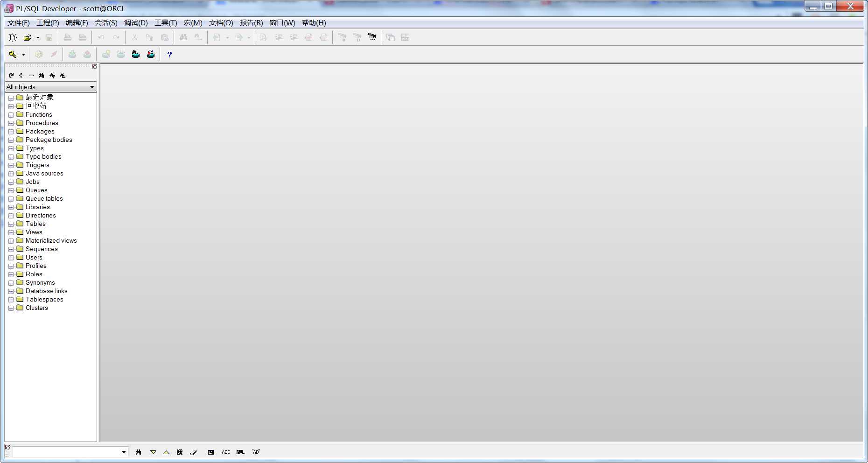
Task: Toggle the search list option in search bar
Action: [x=211, y=452]
